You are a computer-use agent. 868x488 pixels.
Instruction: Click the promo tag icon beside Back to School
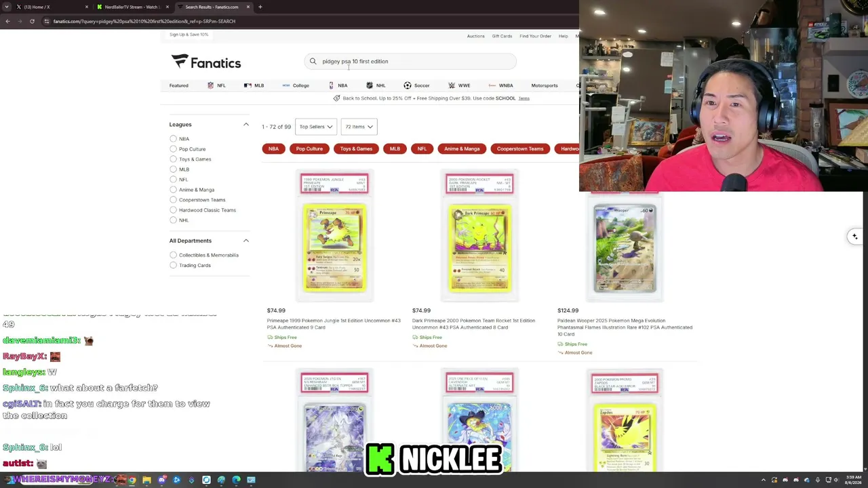pyautogui.click(x=336, y=98)
